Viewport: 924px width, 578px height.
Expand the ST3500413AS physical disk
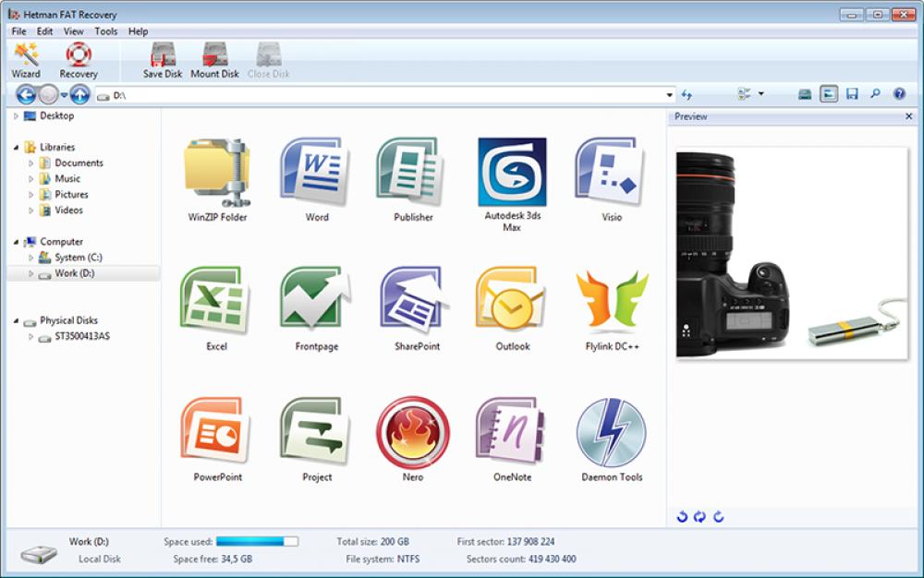click(x=31, y=335)
